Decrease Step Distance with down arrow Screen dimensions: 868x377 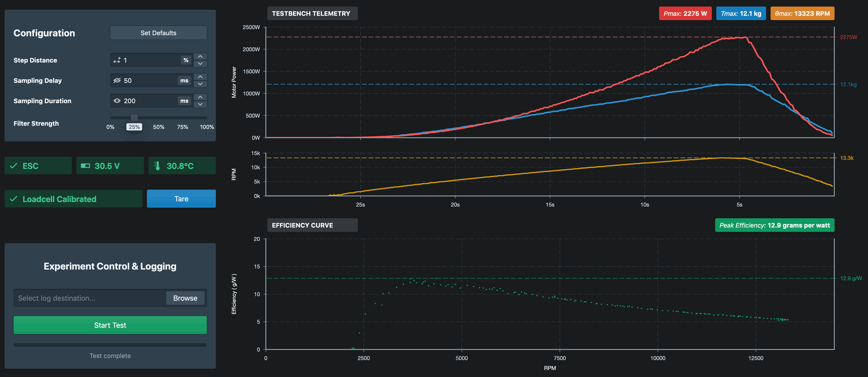point(200,64)
